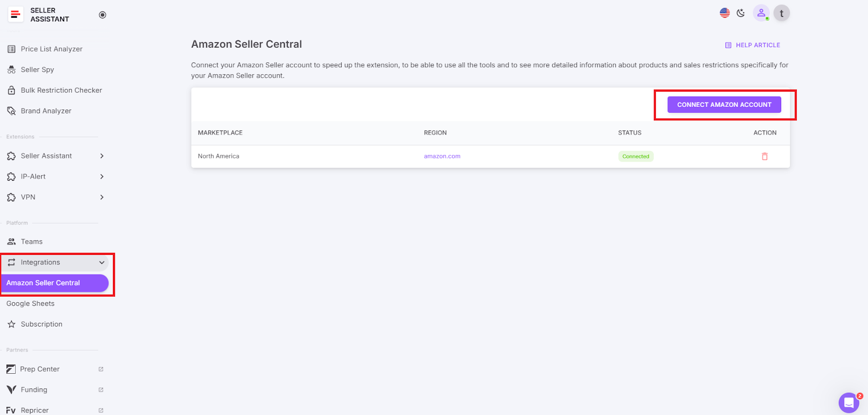Switch language using the US flag icon

point(725,12)
